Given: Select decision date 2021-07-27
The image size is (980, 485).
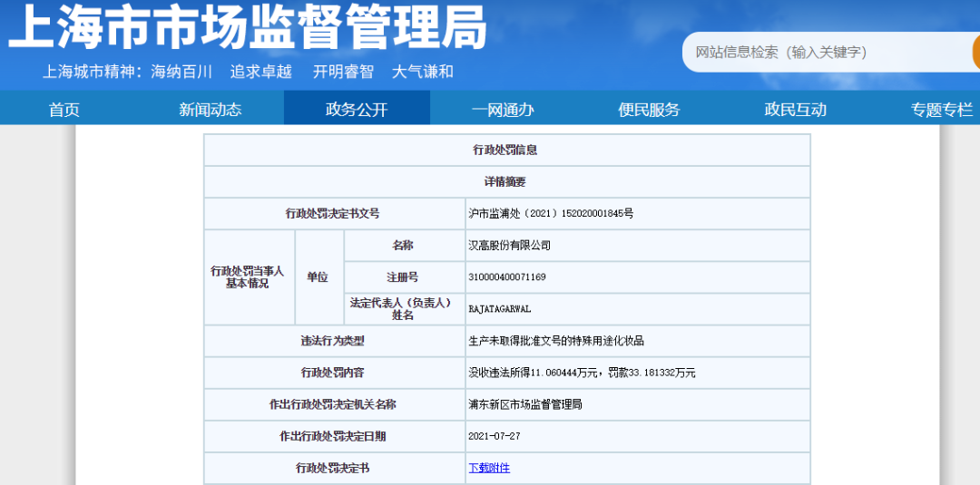Looking at the screenshot, I should tap(494, 436).
